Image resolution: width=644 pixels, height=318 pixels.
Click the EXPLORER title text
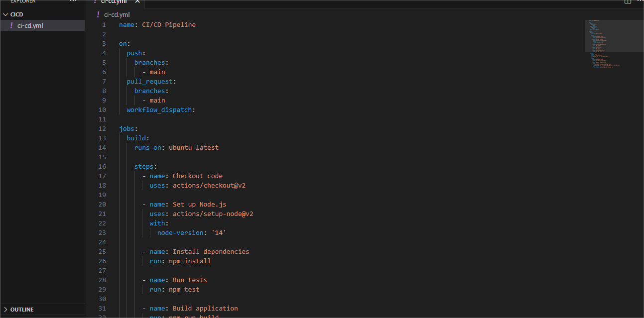click(22, 1)
